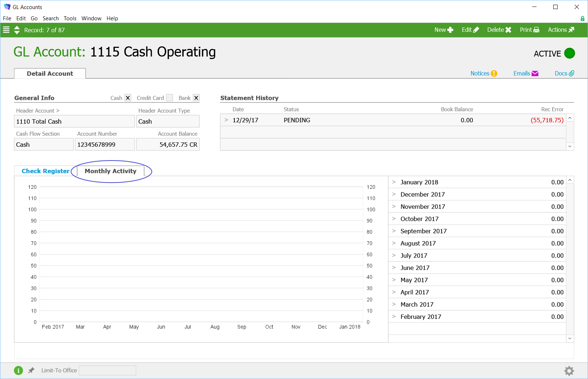The height and width of the screenshot is (379, 588).
Task: Go to next record with down arrow
Action: (x=17, y=32)
